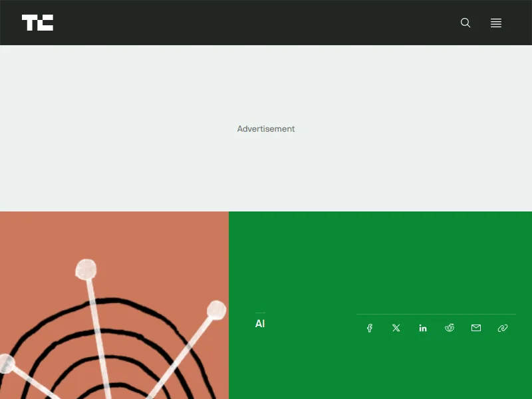Click the green article header panel

tap(379, 259)
